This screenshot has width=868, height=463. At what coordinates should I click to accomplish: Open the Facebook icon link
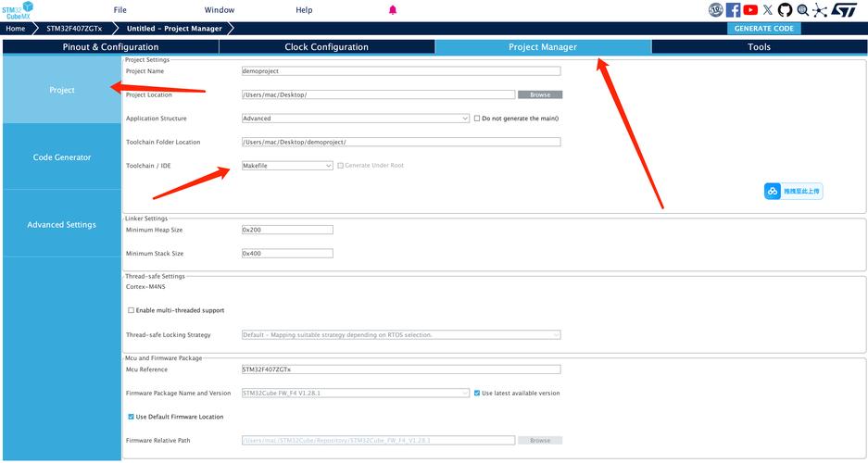[x=733, y=9]
